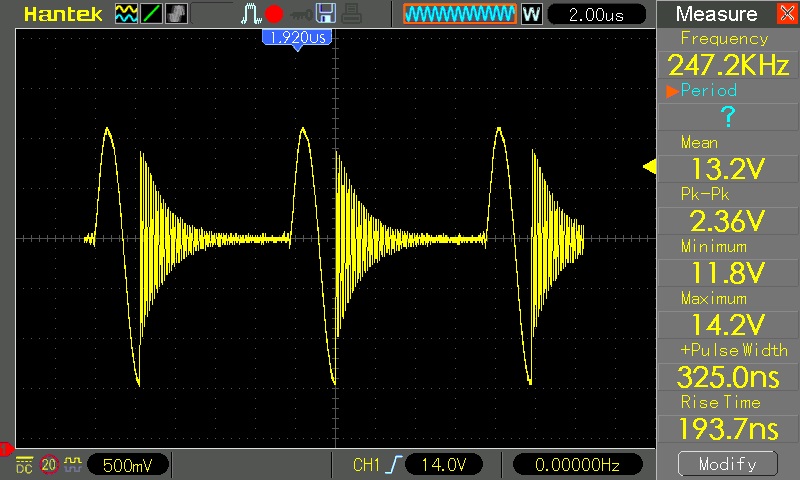Viewport: 800px width, 480px height.
Task: Select the Frequency measurement item
Action: [724, 53]
